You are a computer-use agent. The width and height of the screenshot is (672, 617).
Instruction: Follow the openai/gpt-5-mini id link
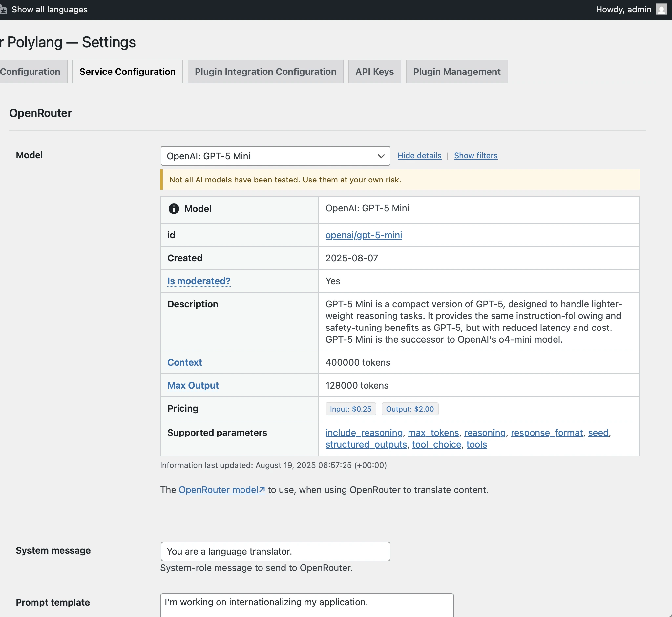(x=364, y=235)
